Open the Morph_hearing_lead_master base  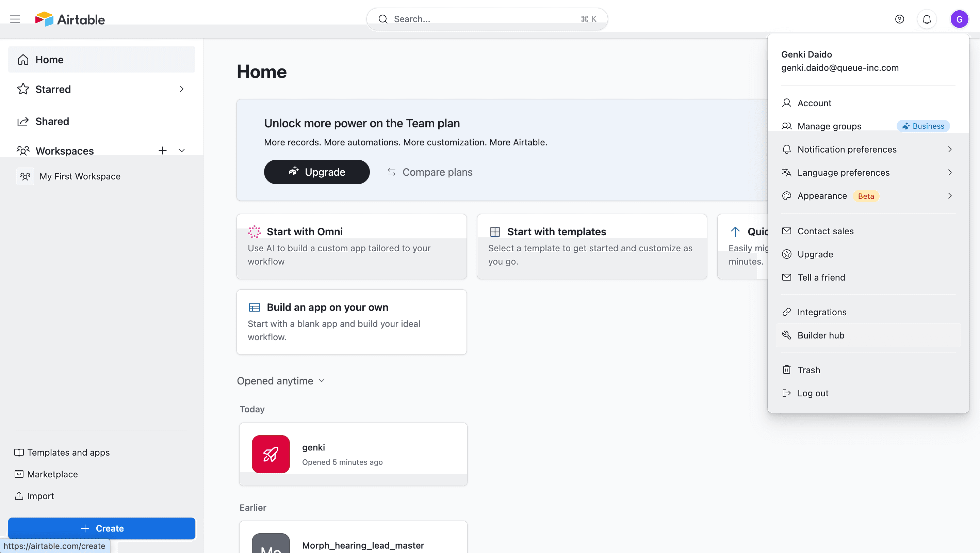coord(353,537)
